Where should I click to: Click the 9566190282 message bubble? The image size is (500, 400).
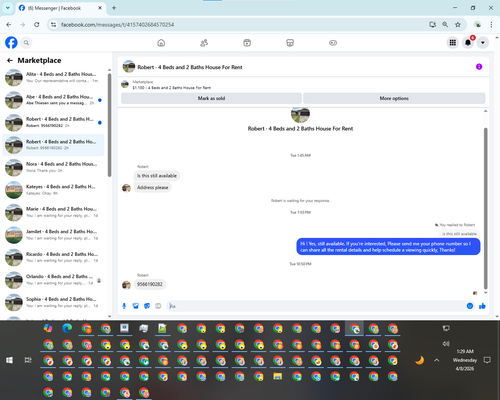coord(150,284)
